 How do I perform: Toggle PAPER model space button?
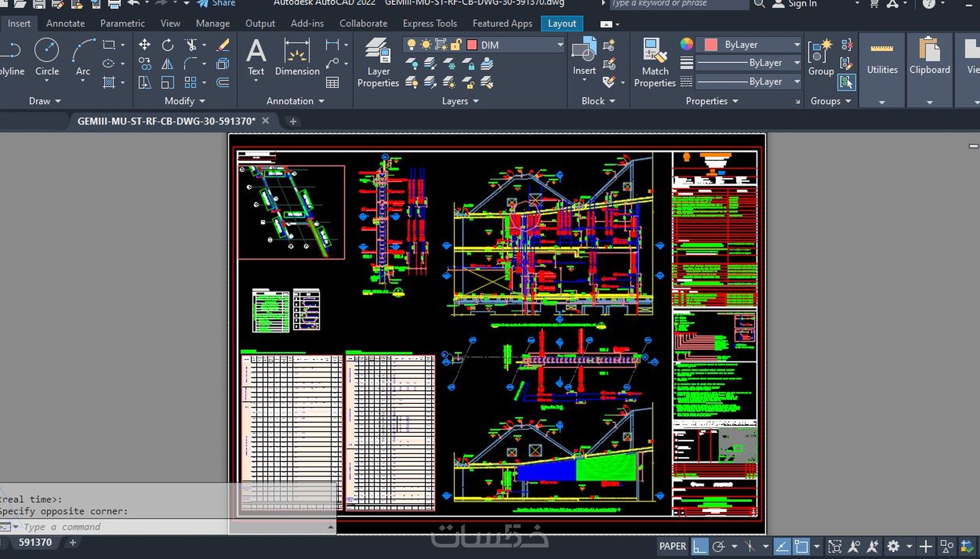pos(672,546)
